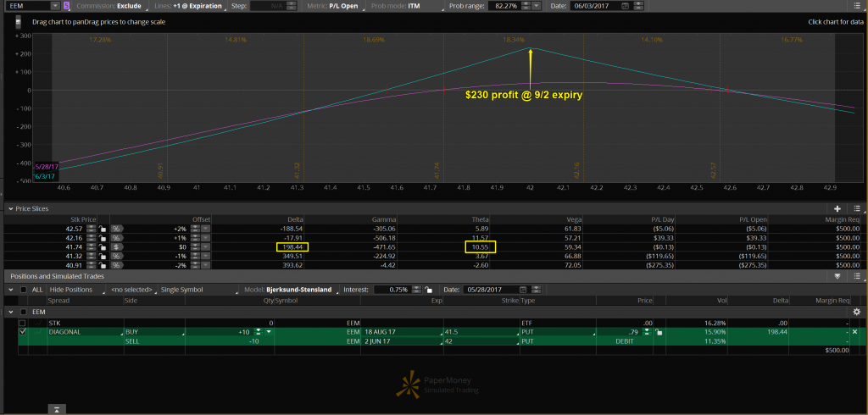This screenshot has width=868, height=415.
Task: Open 18 AUG 17 expiration dropdown
Action: pyautogui.click(x=403, y=332)
